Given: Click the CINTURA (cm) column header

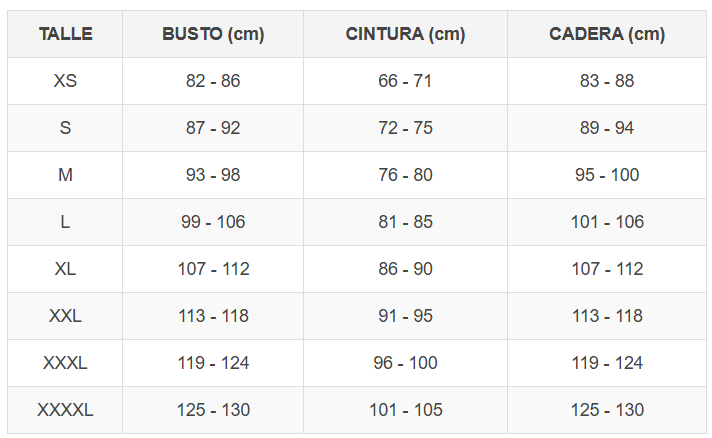Looking at the screenshot, I should pyautogui.click(x=405, y=34).
